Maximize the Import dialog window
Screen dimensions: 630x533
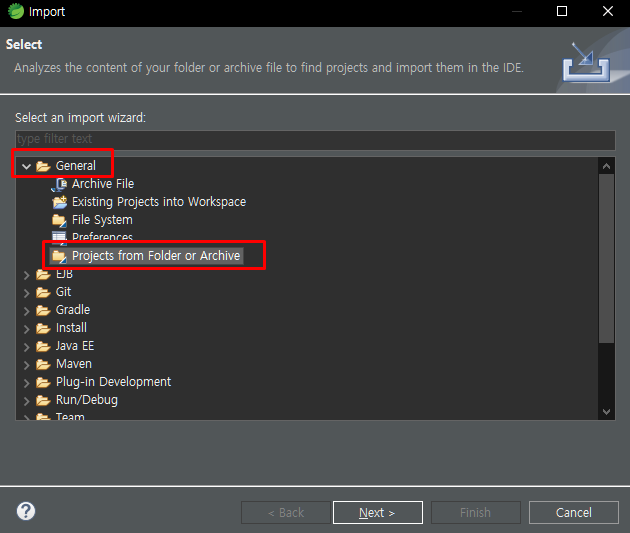click(x=562, y=11)
